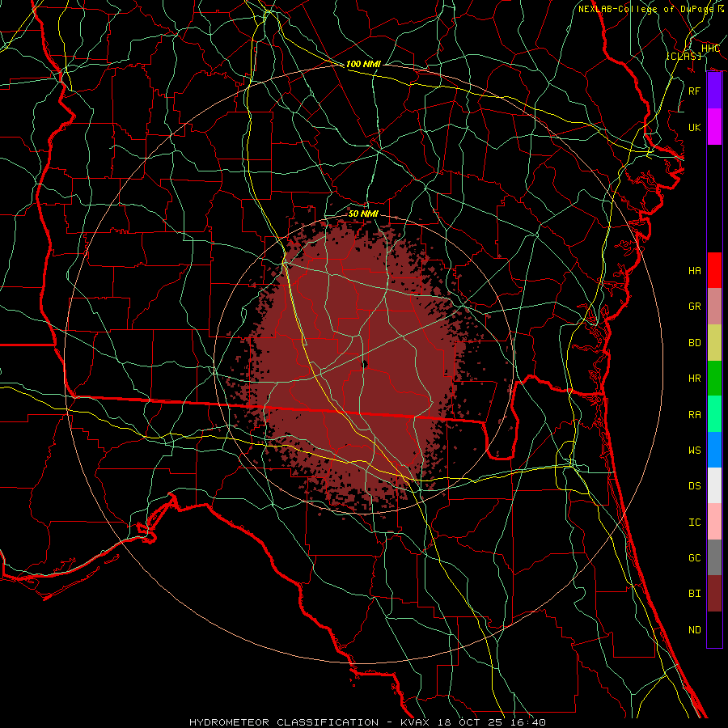728x728 pixels.
Task: Click the dark red BI legend swatch
Action: point(714,594)
